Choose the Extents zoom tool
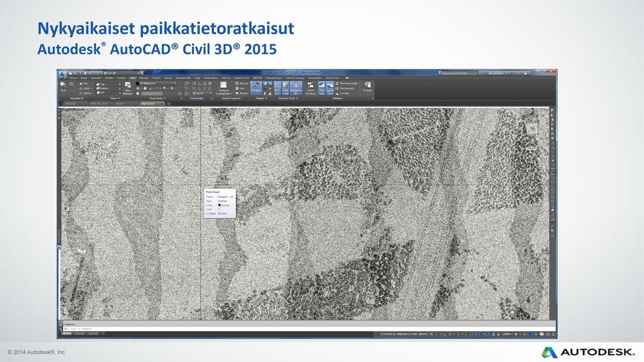 (85, 93)
